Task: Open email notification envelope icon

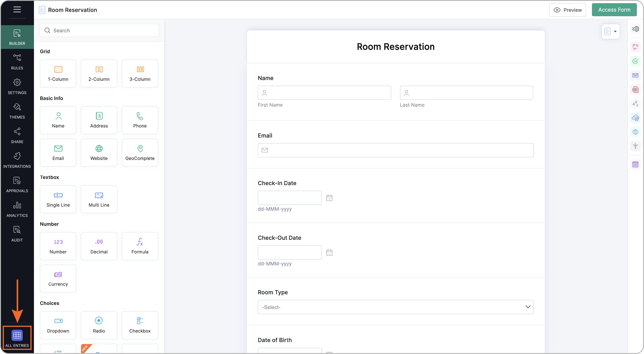Action: 635,75
